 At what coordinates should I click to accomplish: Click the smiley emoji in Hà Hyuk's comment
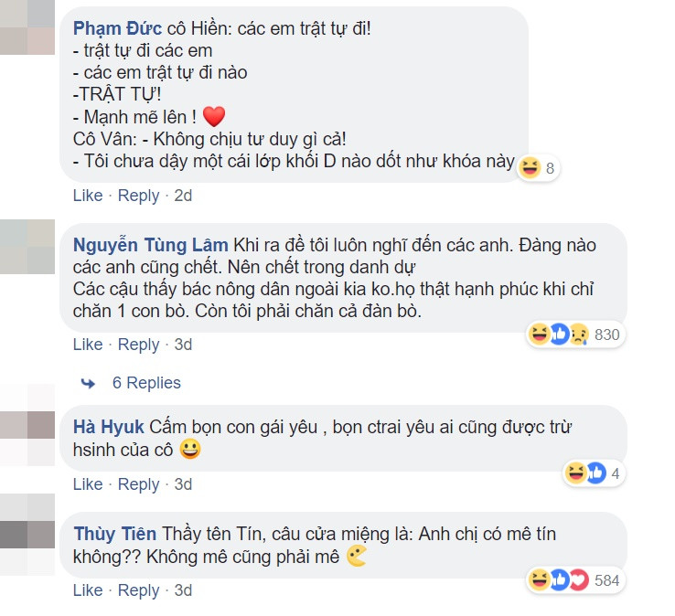[191, 450]
